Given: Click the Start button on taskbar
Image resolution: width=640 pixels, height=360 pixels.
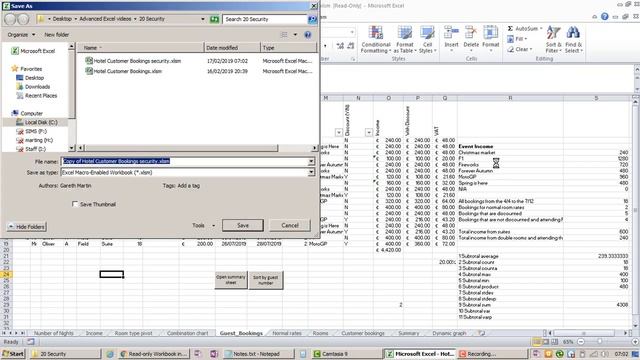Looking at the screenshot, I should tap(13, 354).
